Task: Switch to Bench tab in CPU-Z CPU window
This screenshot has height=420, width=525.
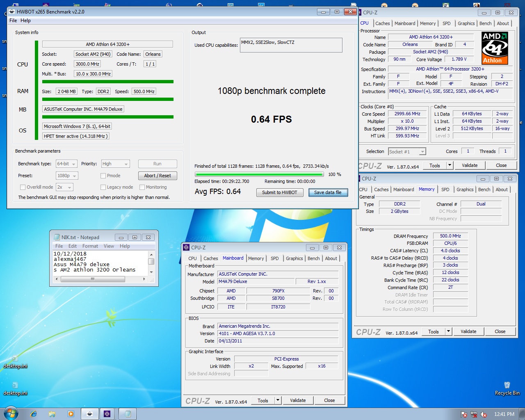Action: [485, 23]
